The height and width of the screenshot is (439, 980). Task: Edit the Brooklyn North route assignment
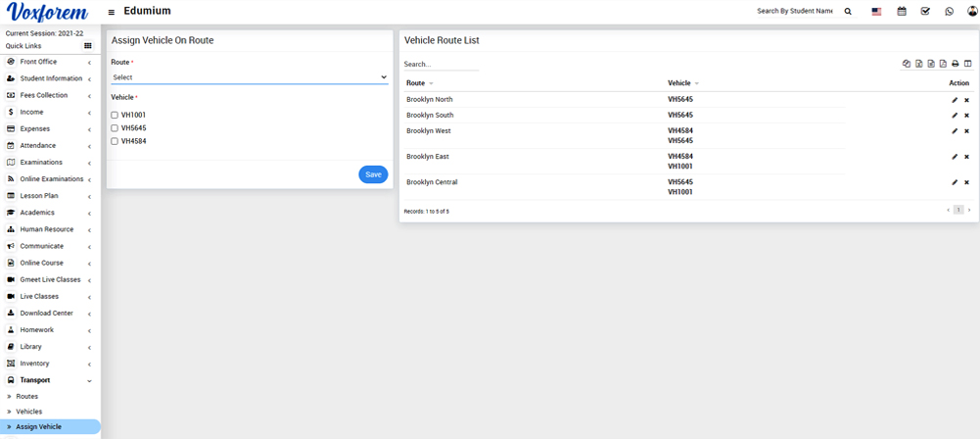955,100
